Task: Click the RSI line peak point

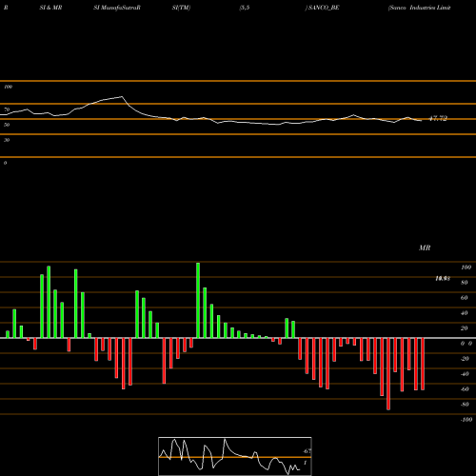Action: click(x=122, y=96)
